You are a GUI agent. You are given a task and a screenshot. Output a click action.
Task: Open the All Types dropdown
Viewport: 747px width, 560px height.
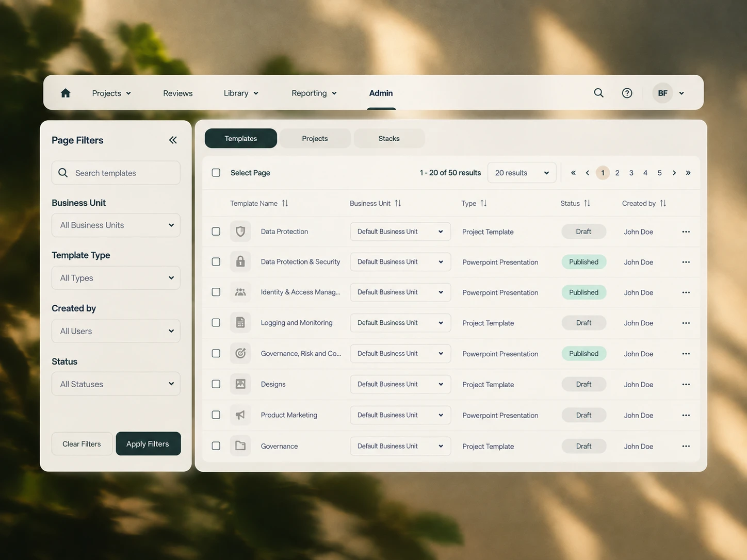[x=116, y=278]
